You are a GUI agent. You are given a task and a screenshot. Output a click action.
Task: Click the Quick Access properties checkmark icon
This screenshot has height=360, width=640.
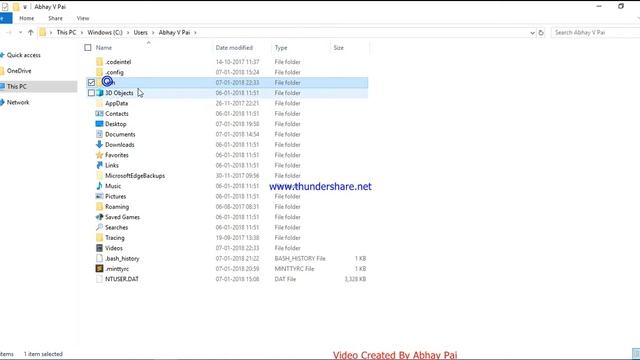[x=5, y=7]
